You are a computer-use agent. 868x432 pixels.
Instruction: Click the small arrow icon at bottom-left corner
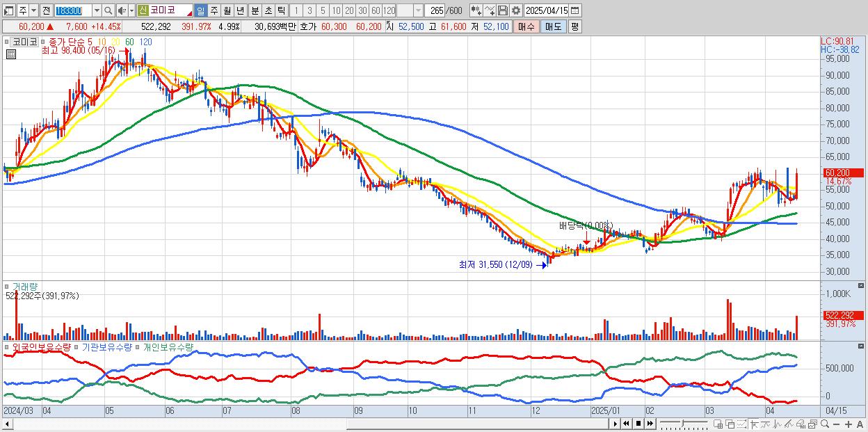pos(6,424)
